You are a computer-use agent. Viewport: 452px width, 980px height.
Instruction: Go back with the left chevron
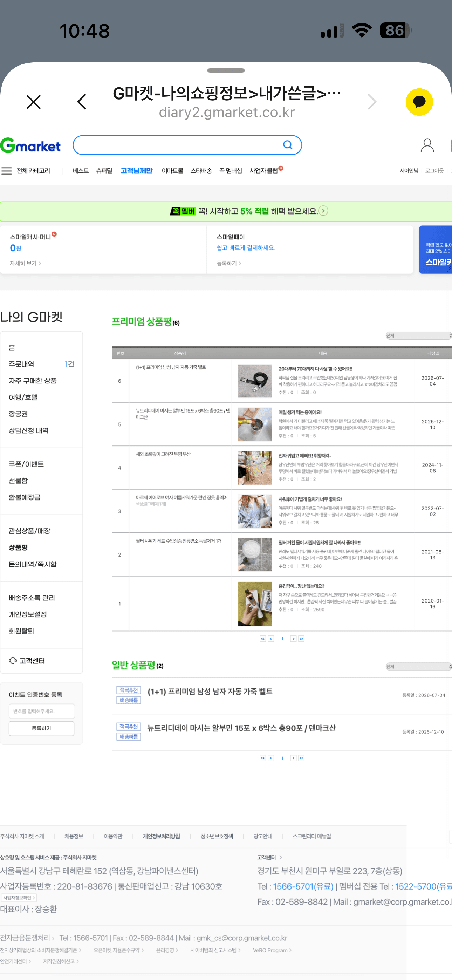click(x=82, y=102)
